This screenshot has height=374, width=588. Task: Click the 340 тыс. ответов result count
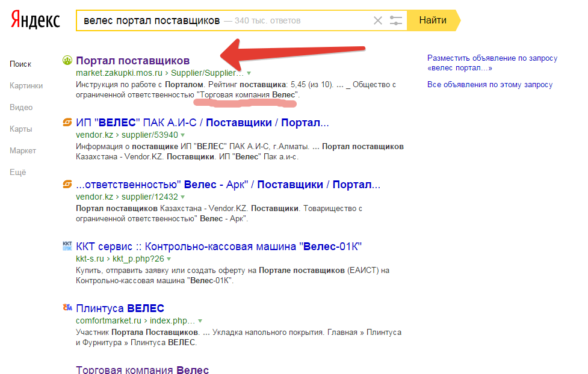tap(267, 20)
